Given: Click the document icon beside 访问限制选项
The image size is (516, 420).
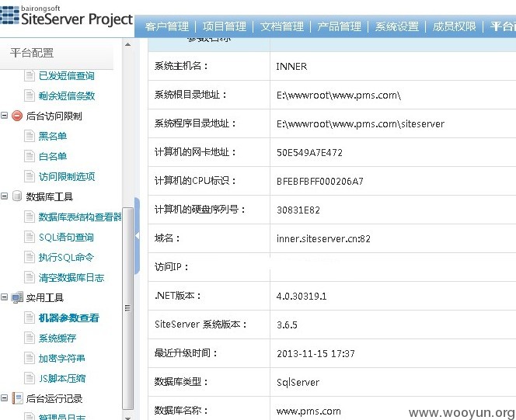Looking at the screenshot, I should pos(30,176).
